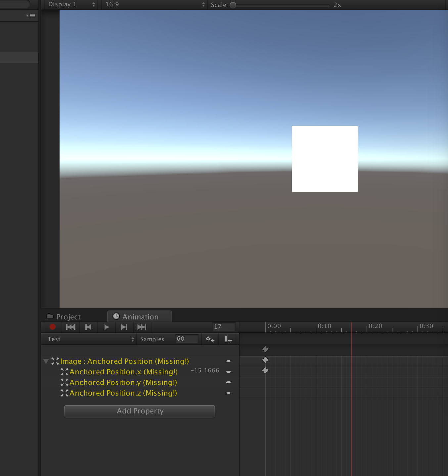The width and height of the screenshot is (448, 476).
Task: Click the 0:00 mark on timeline ruler
Action: tap(274, 326)
